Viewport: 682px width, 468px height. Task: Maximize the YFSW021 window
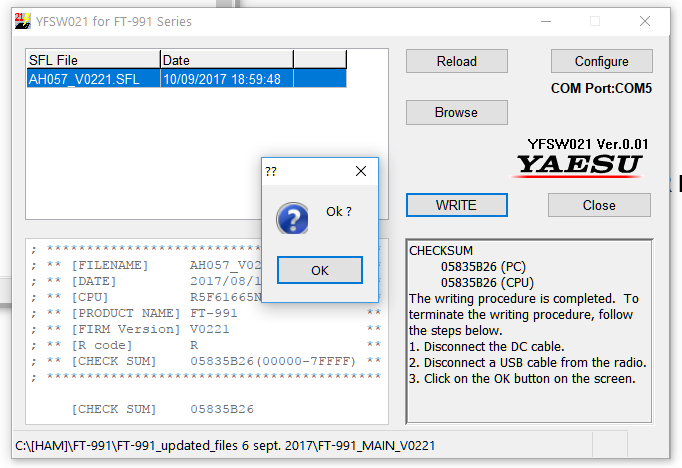595,21
